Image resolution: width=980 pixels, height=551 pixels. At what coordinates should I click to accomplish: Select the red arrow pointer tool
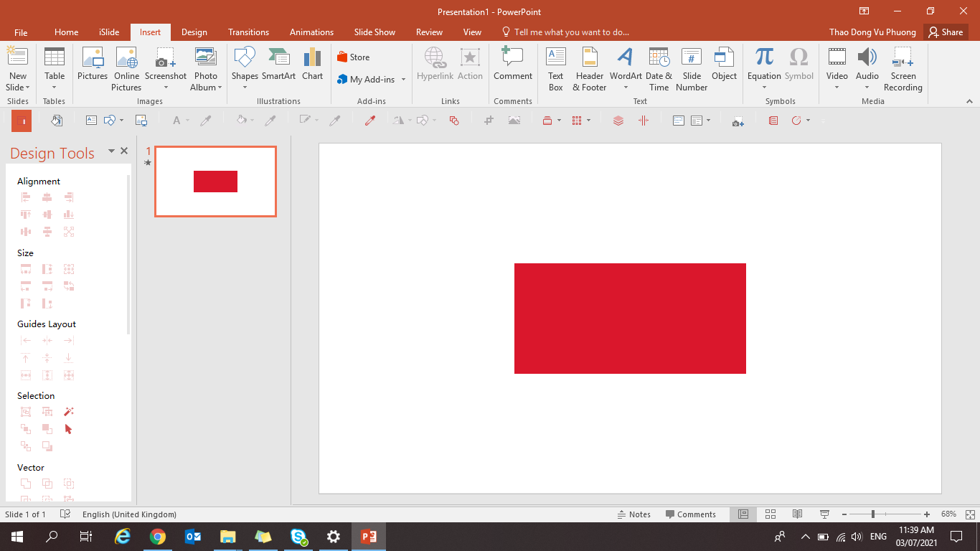(69, 429)
